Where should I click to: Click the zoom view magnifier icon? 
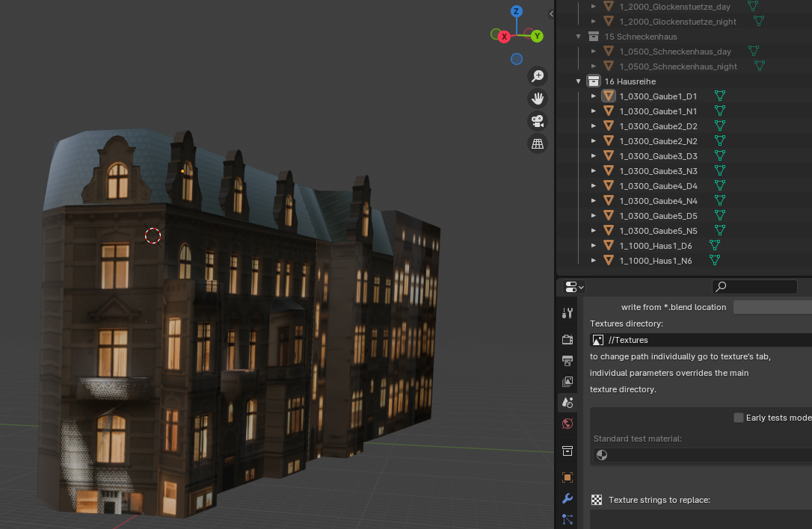537,75
